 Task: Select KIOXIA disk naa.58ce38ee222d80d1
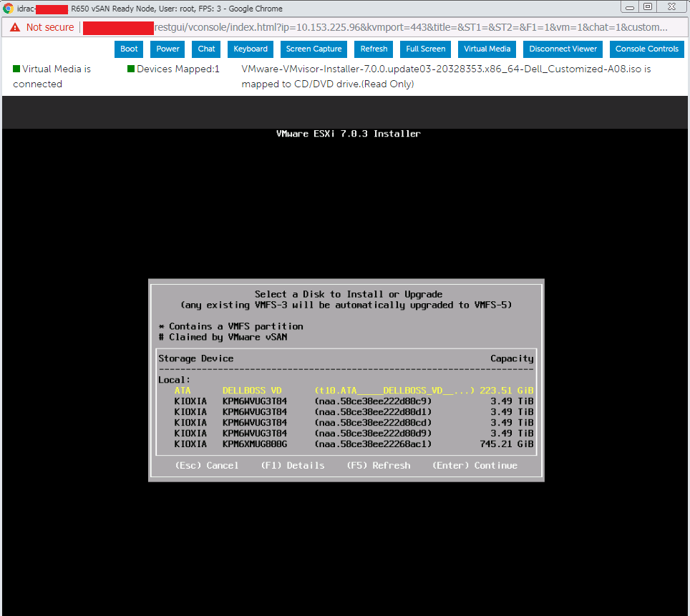pos(346,412)
